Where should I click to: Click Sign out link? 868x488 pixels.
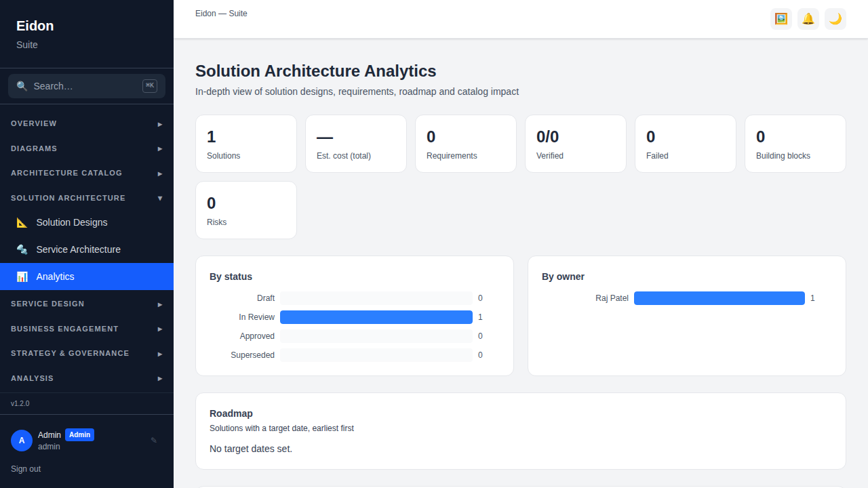[26, 469]
